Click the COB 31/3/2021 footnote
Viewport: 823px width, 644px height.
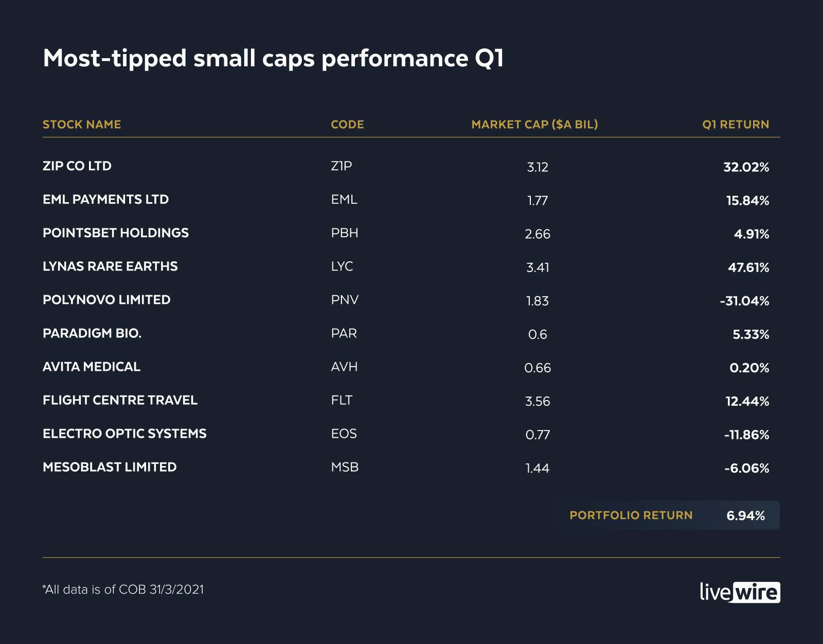[x=123, y=589]
